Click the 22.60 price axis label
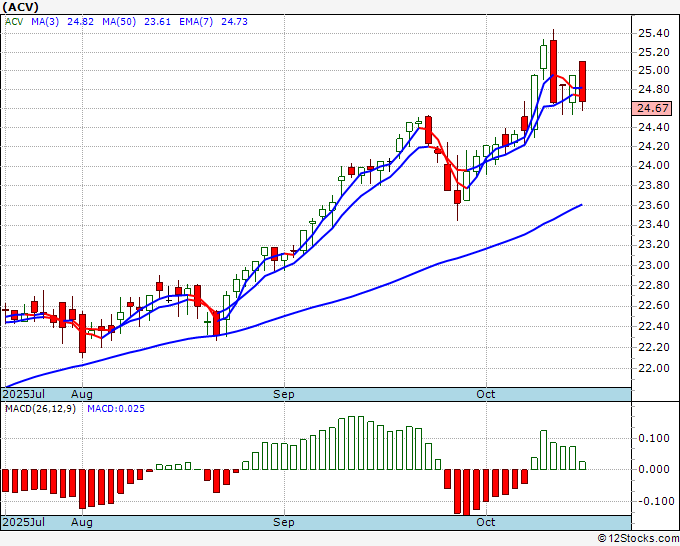The image size is (680, 546). pos(654,306)
